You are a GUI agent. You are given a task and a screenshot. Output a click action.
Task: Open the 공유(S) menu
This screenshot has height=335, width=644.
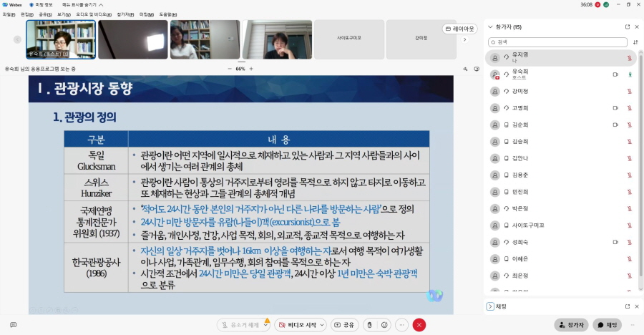[45, 14]
